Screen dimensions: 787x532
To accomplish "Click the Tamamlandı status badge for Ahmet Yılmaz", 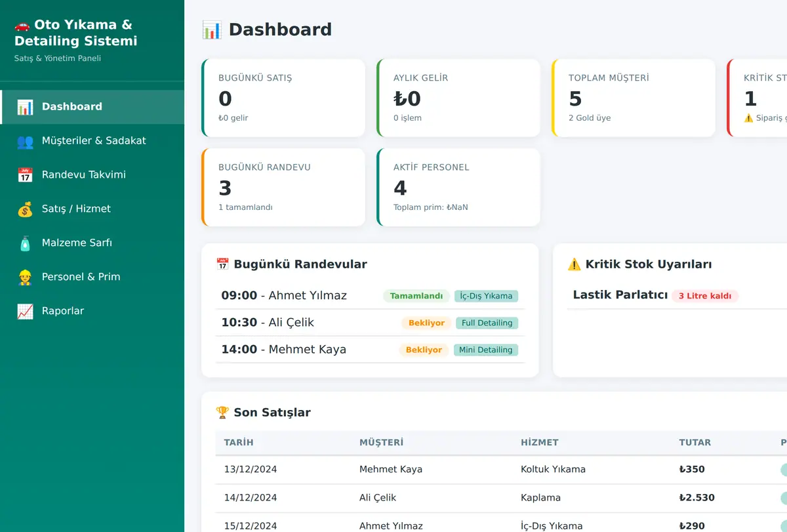I will (x=416, y=296).
